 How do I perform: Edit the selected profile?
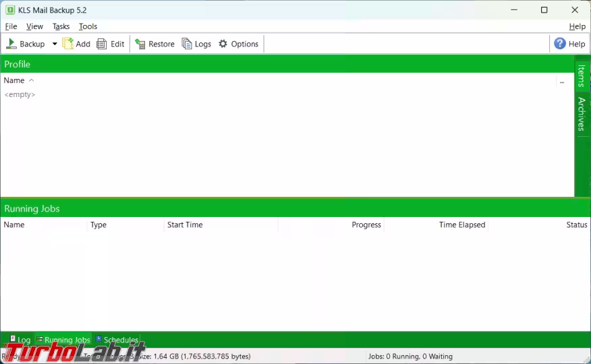point(111,44)
